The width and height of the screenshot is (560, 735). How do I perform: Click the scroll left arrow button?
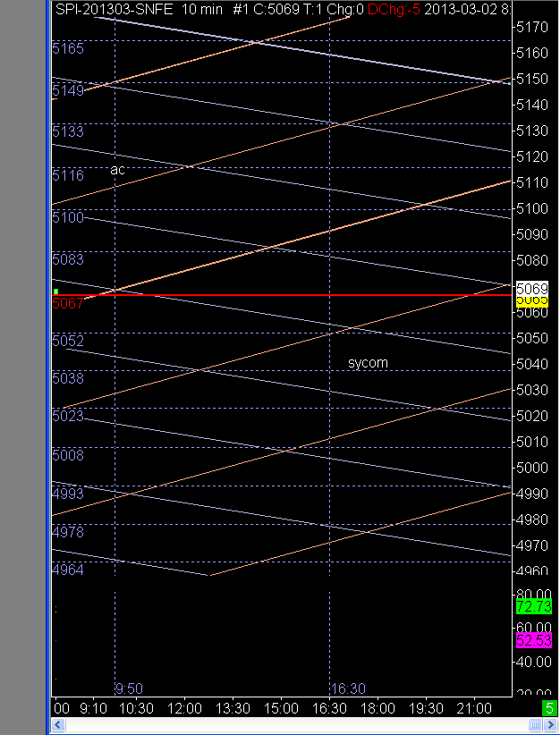pos(57,724)
